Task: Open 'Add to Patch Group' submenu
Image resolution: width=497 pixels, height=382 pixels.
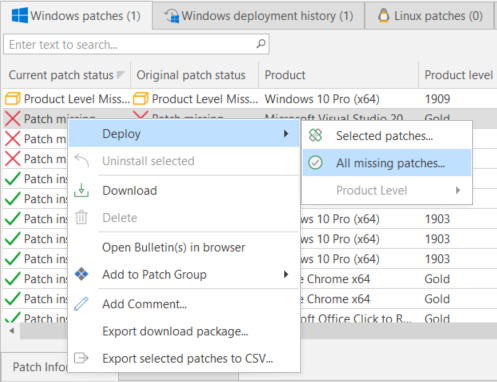Action: tap(184, 274)
